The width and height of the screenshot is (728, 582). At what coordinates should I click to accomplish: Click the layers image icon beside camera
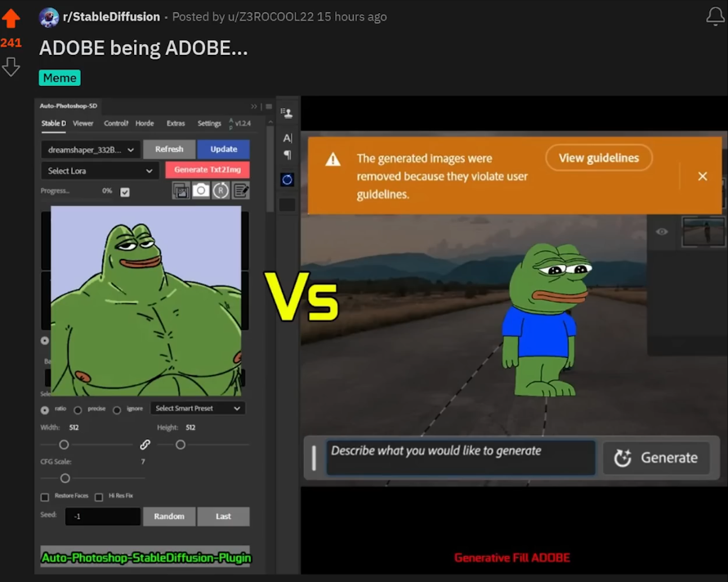click(x=181, y=190)
